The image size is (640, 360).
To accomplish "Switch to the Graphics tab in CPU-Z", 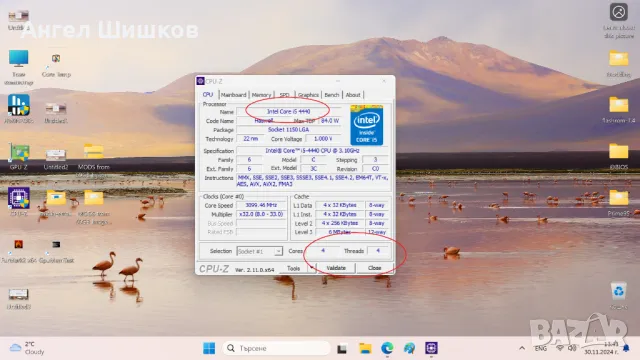I will click(x=308, y=95).
